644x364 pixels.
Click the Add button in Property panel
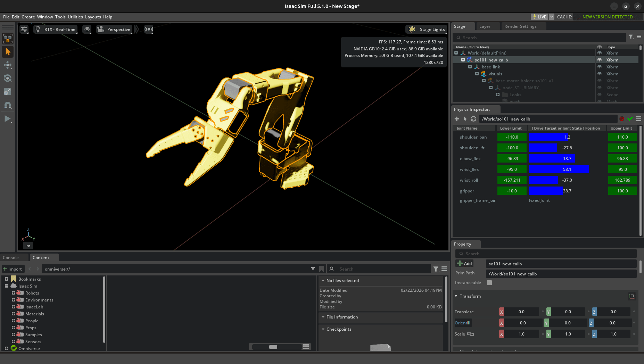point(464,264)
